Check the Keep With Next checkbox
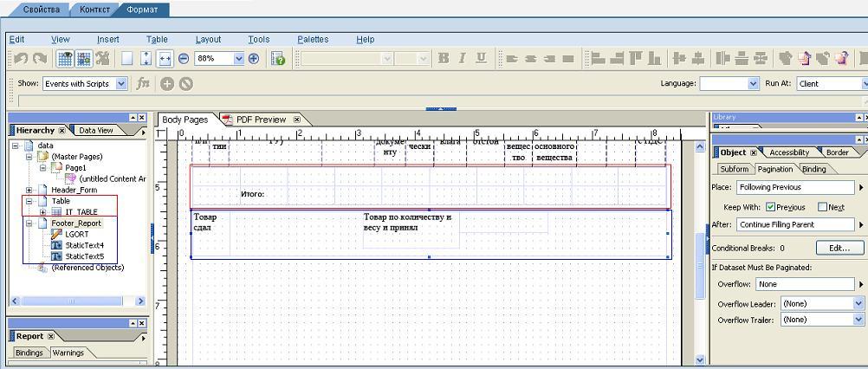Image resolution: width=868 pixels, height=369 pixels. pos(823,207)
